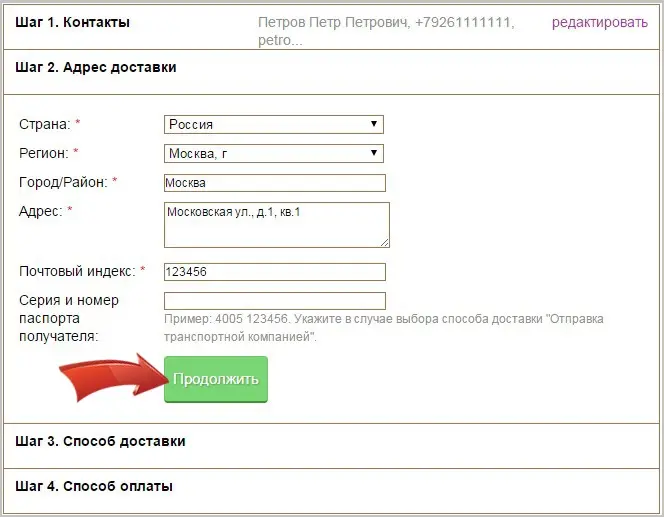664x517 pixels.
Task: Click the green Продолжить button
Action: pyautogui.click(x=216, y=379)
